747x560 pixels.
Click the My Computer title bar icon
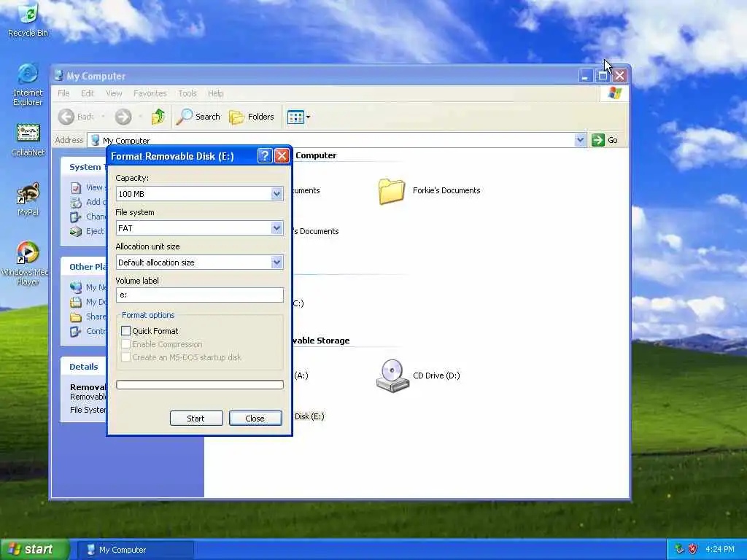[x=58, y=76]
